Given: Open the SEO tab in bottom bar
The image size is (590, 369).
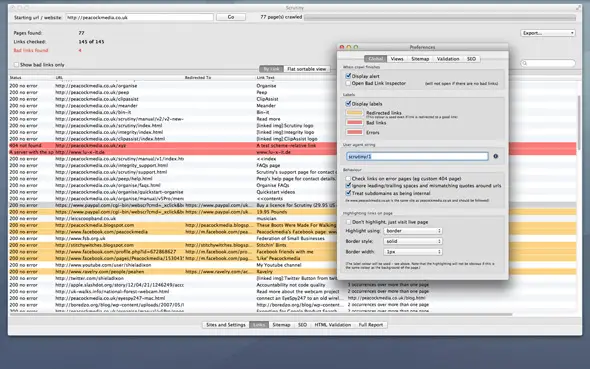Looking at the screenshot, I should pos(303,325).
